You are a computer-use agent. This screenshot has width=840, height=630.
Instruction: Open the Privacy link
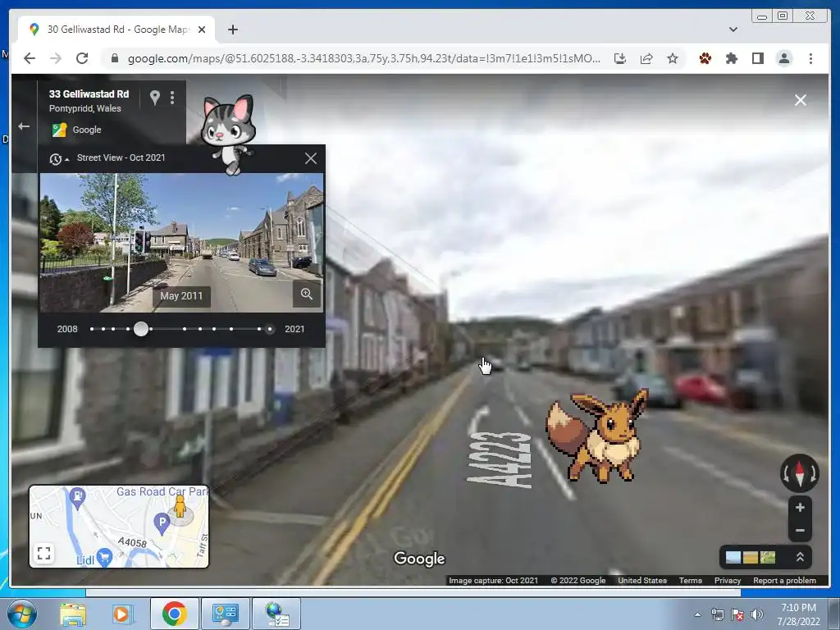coord(728,580)
